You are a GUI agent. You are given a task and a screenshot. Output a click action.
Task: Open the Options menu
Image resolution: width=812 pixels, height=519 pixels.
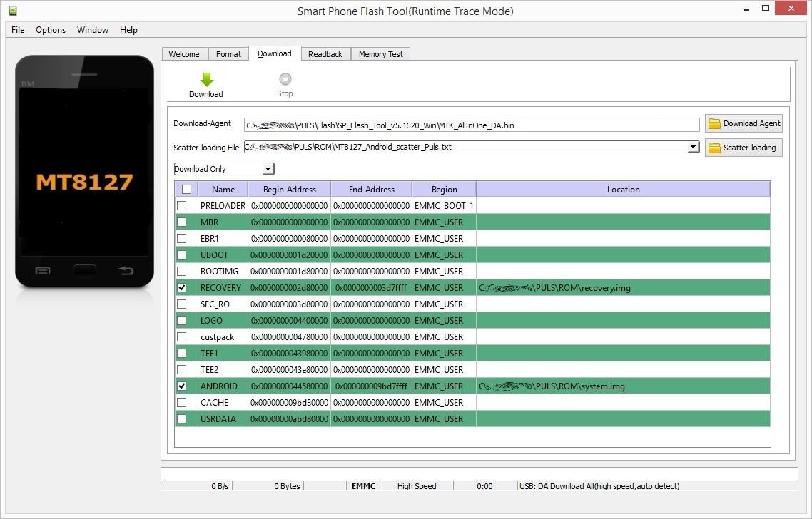tap(50, 30)
